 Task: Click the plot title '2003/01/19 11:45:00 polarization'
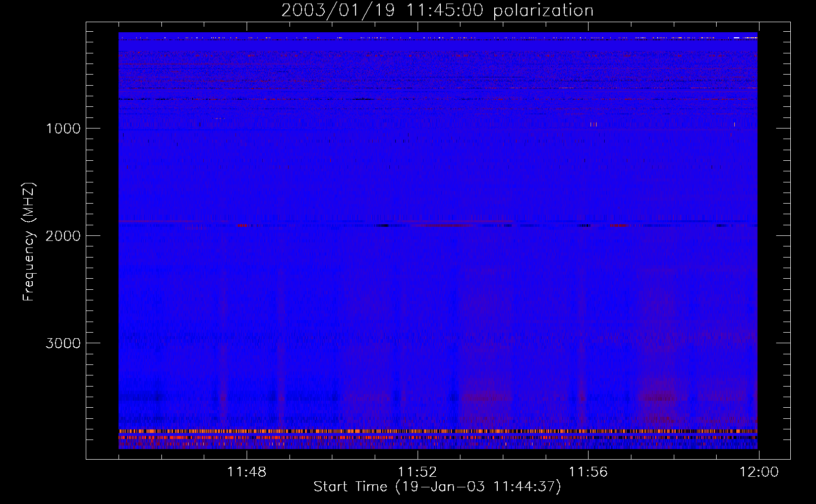coord(437,11)
